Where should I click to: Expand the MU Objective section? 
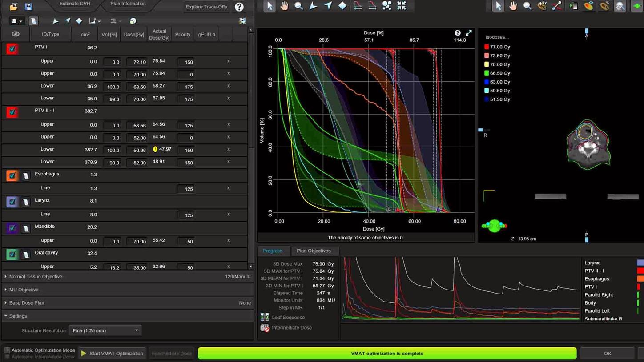tap(24, 290)
